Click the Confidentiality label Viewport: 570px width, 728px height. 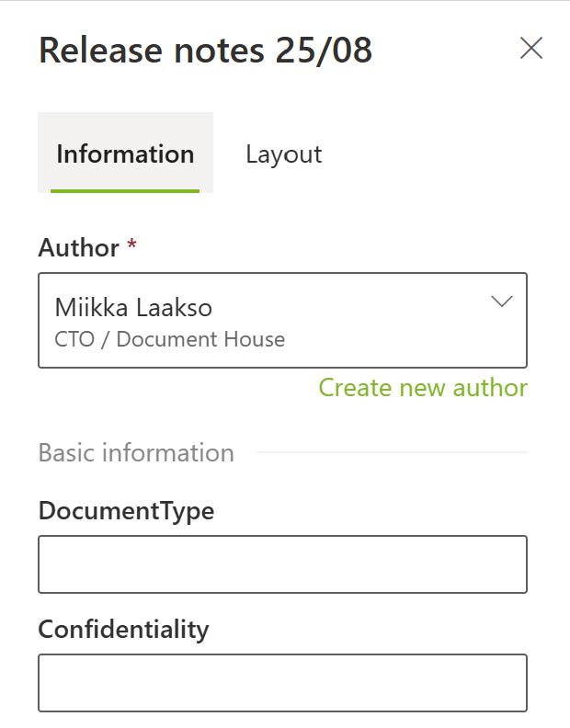123,630
